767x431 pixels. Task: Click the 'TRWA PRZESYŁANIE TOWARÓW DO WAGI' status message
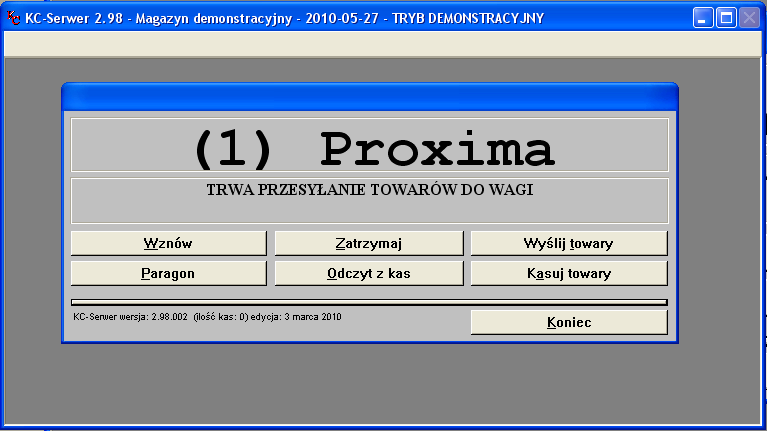point(369,190)
